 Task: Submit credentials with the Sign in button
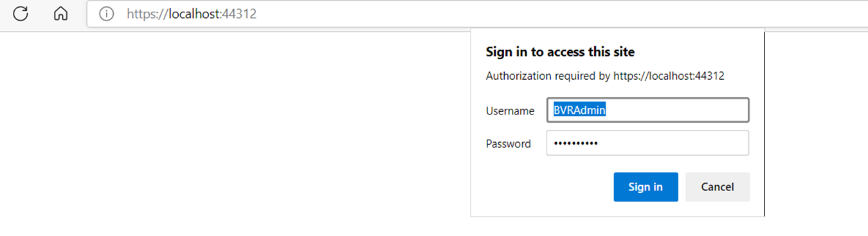[x=646, y=187]
